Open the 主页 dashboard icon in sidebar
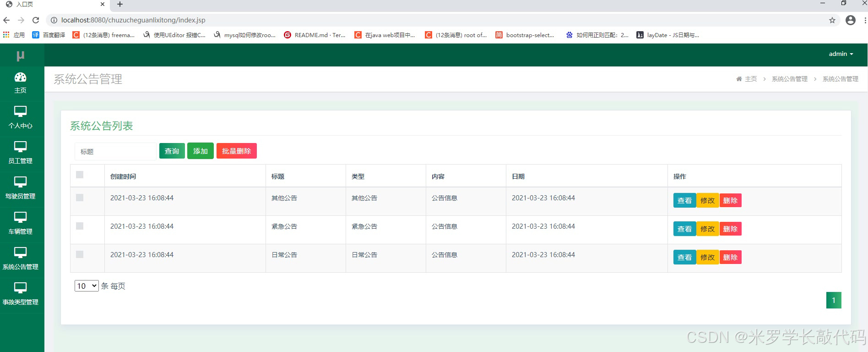This screenshot has height=352, width=868. 20,77
